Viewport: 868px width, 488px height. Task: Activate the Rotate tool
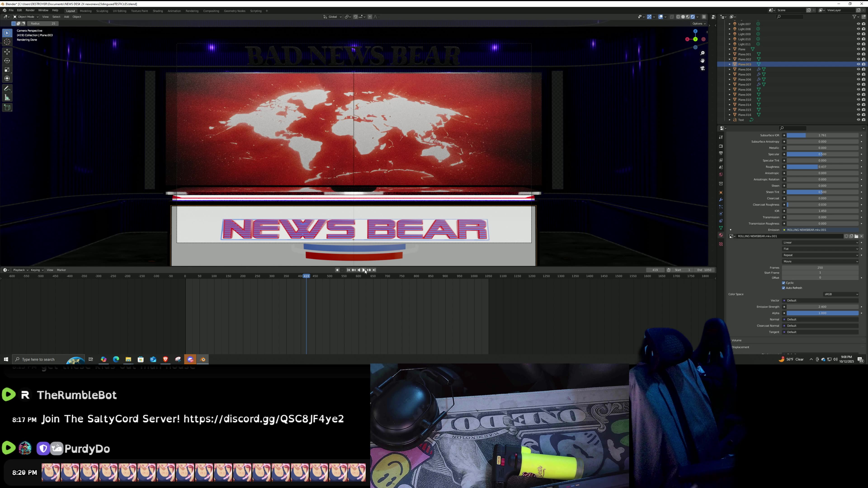(7, 61)
